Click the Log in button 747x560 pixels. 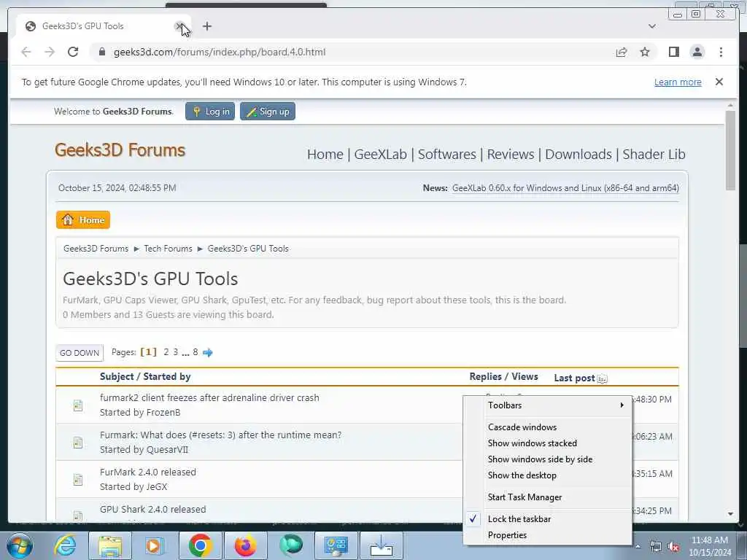tap(210, 112)
